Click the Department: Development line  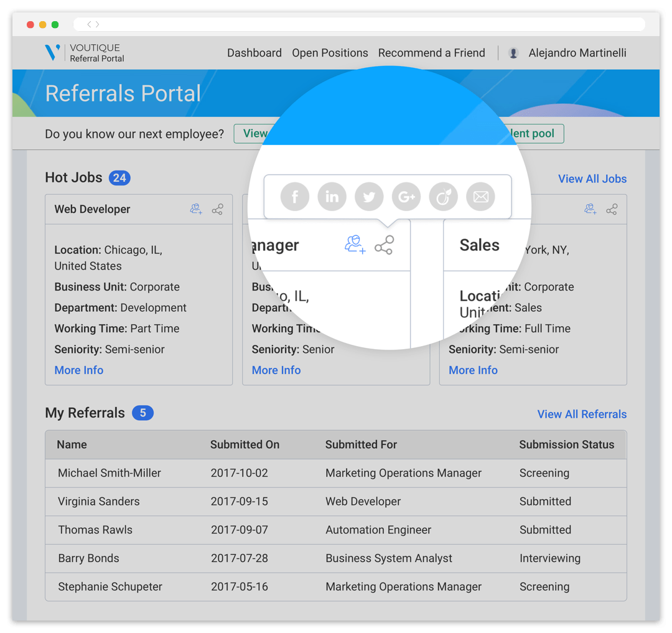click(x=121, y=307)
